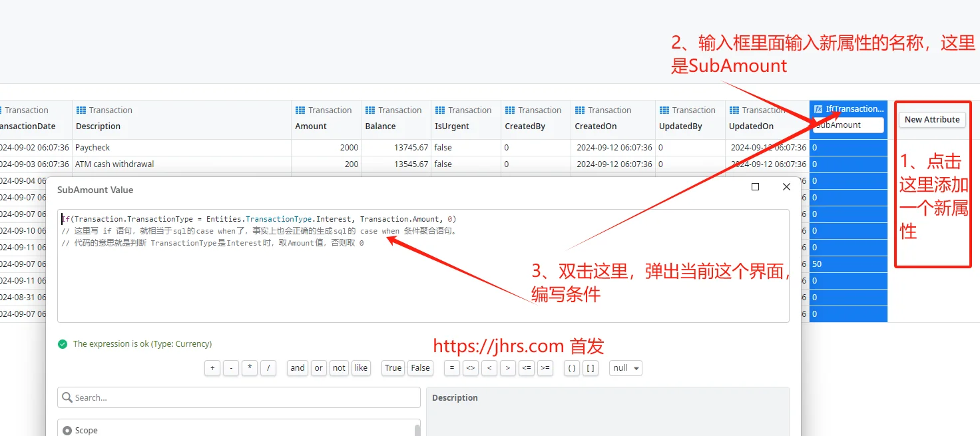Screen dimensions: 980x436
Task: Click the 13745.67 balance cell
Action: click(x=396, y=148)
